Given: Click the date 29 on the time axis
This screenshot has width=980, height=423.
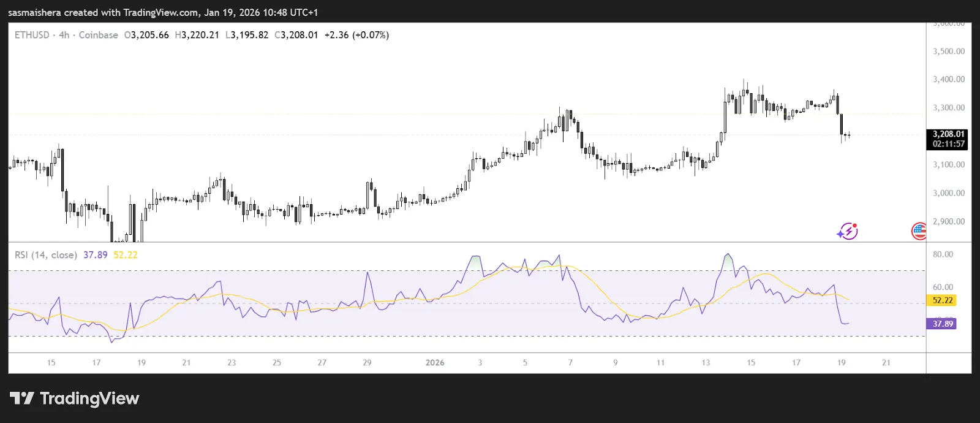Looking at the screenshot, I should pos(367,362).
